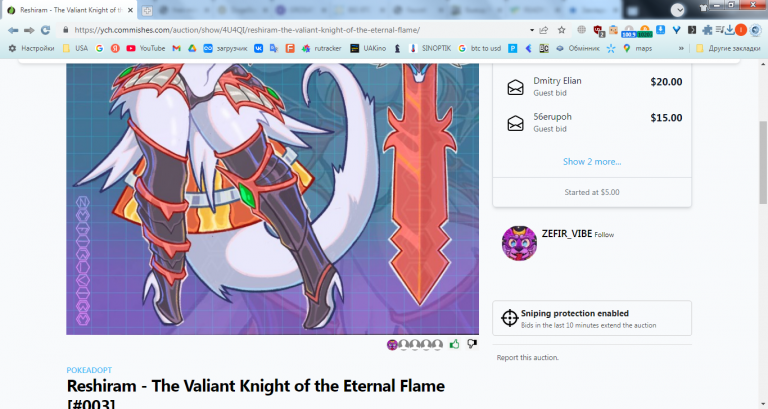The width and height of the screenshot is (768, 409).
Task: Open ZEFIR_VIBE artist avatar
Action: pos(519,243)
